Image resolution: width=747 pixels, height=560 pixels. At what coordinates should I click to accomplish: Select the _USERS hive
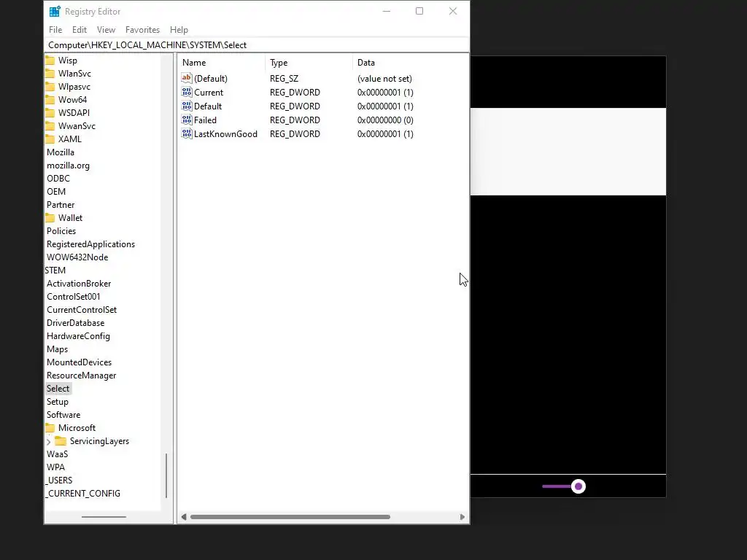(x=58, y=480)
